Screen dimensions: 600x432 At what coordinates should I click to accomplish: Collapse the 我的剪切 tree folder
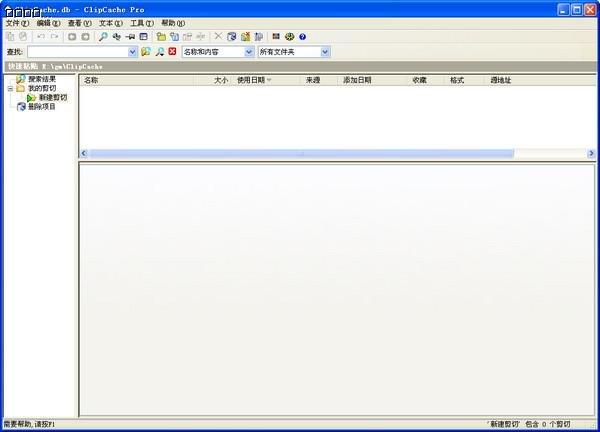(10, 88)
